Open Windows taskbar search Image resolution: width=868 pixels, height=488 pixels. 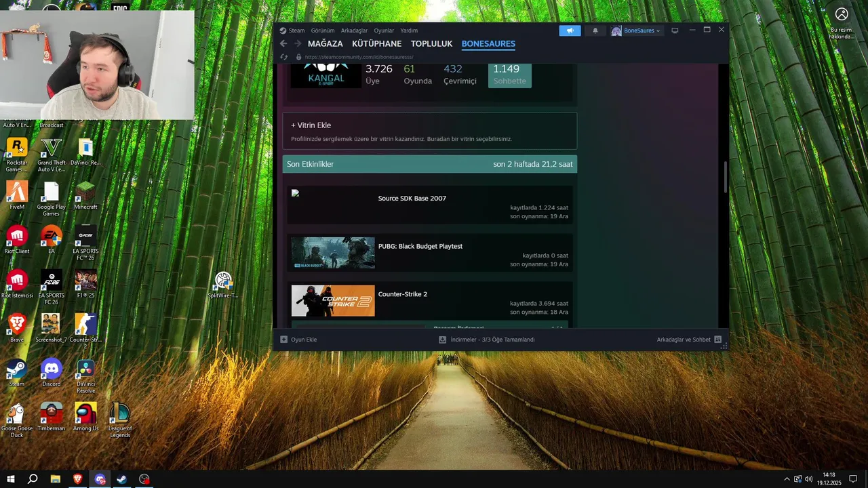(x=33, y=479)
